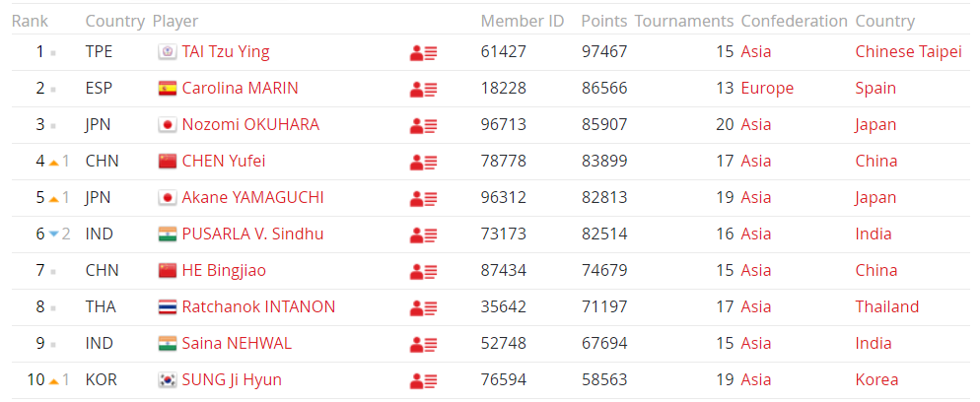
Task: Click profile icon for TAI Tzu Ying
Action: pos(424,52)
